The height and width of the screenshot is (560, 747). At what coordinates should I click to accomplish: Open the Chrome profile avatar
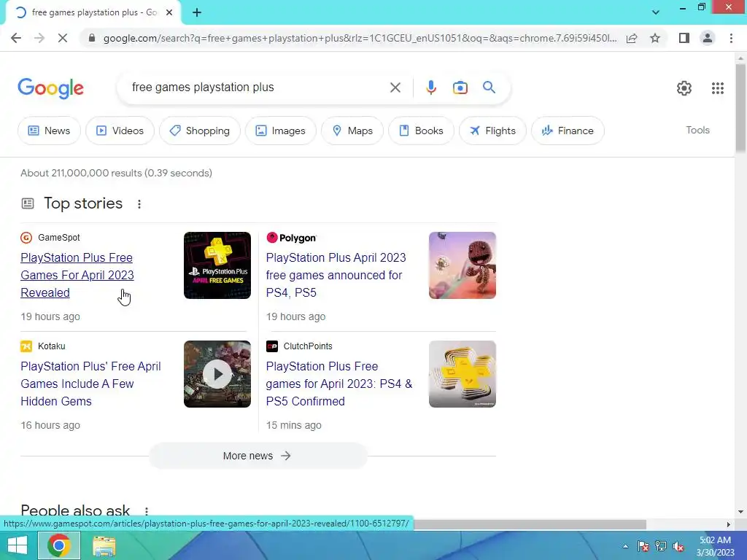[x=708, y=38]
